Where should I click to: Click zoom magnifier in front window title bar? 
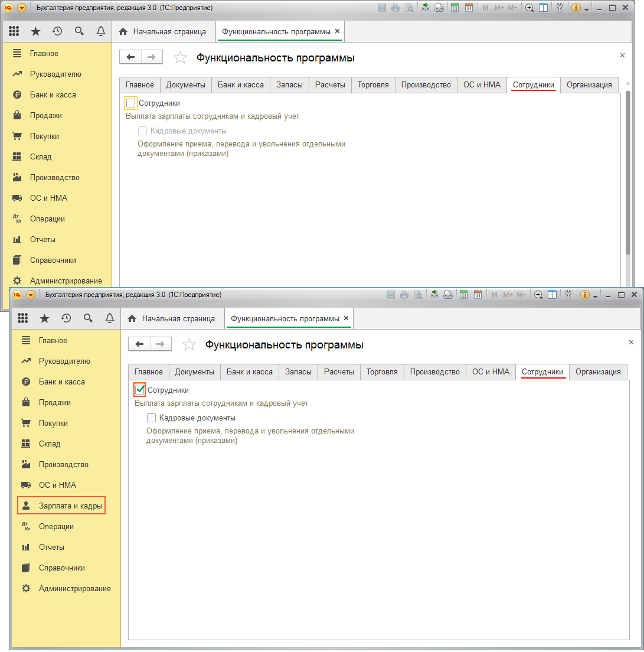(x=538, y=295)
